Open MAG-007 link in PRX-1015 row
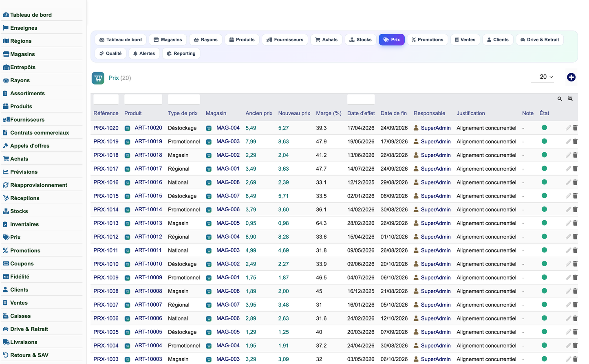The image size is (589, 364). click(228, 196)
